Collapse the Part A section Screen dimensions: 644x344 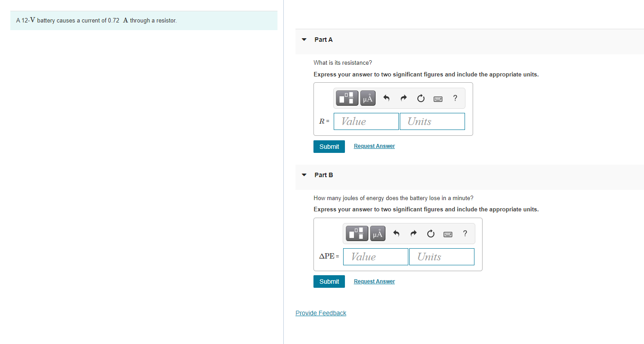(304, 40)
